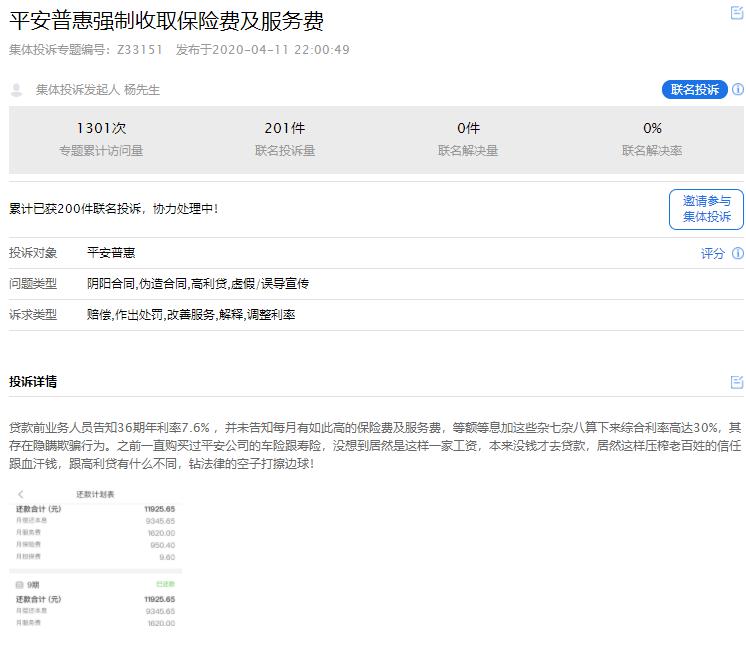Click the topic number Z33151 text
This screenshot has height=662, width=746.
[139, 49]
